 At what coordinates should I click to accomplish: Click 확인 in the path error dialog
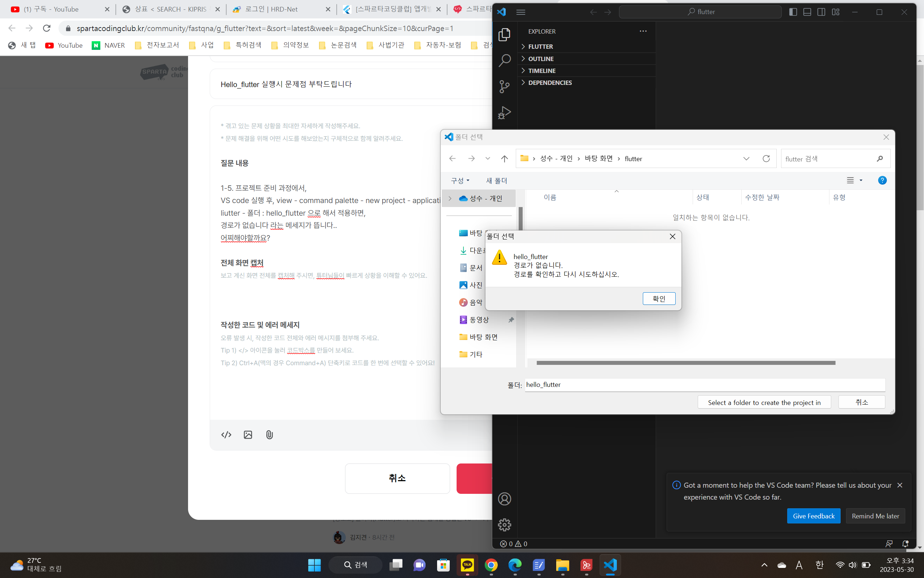pyautogui.click(x=659, y=298)
